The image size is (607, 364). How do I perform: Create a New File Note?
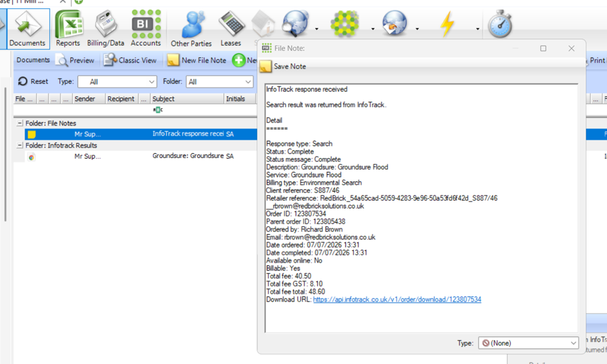coord(197,61)
